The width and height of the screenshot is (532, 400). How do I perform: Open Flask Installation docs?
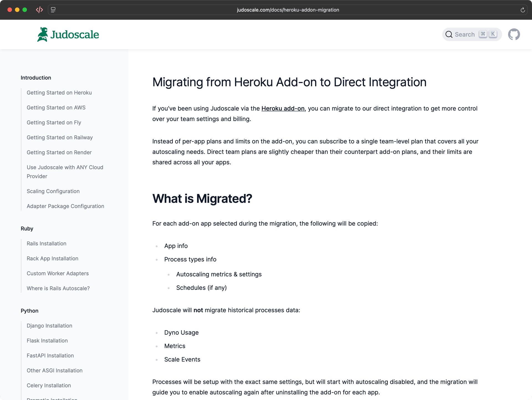pos(47,341)
